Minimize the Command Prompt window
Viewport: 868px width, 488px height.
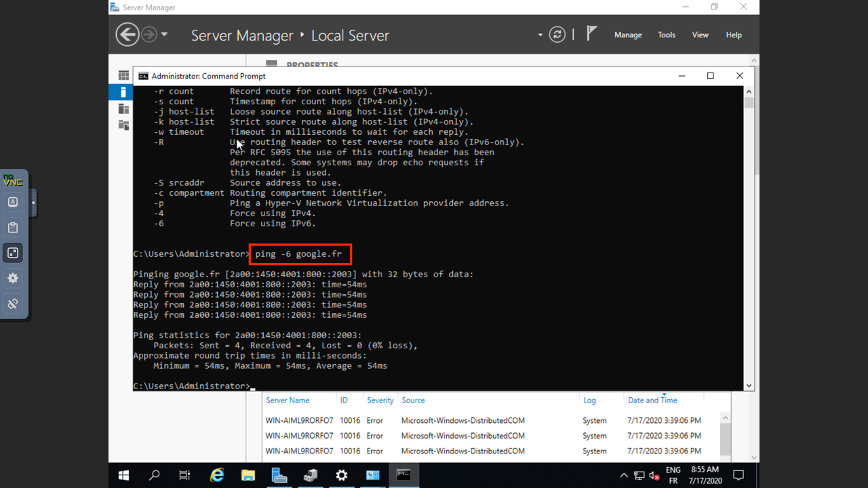[681, 76]
